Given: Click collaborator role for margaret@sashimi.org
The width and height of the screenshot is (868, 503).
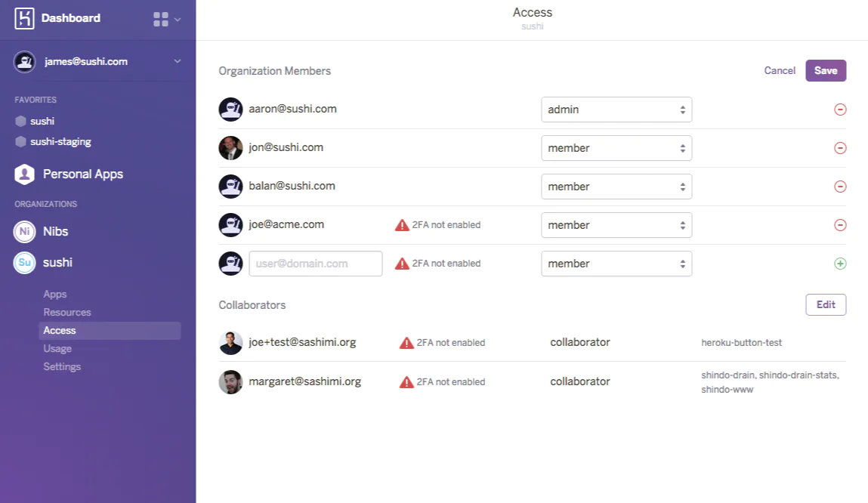Looking at the screenshot, I should click(579, 381).
